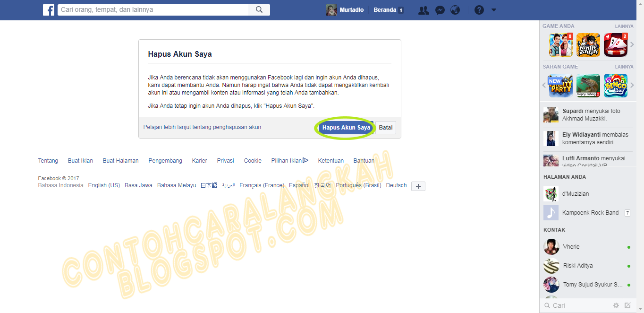This screenshot has height=313, width=644.
Task: Switch language to Português (Brasil)
Action: [358, 185]
